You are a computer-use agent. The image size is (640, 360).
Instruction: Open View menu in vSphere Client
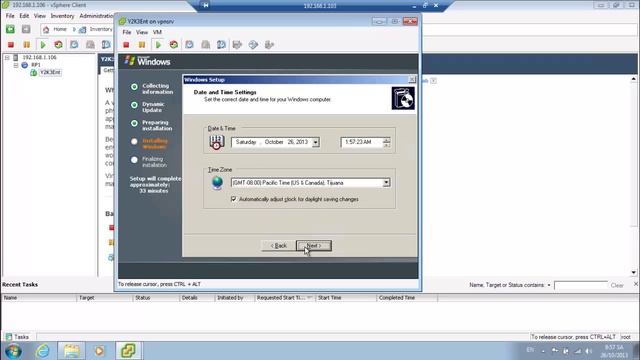40,16
